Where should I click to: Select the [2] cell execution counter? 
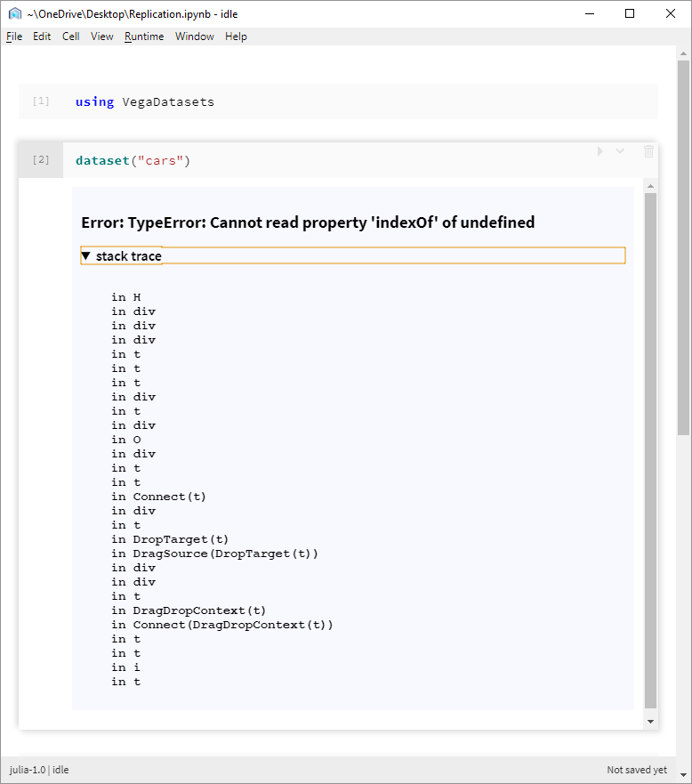tap(41, 160)
